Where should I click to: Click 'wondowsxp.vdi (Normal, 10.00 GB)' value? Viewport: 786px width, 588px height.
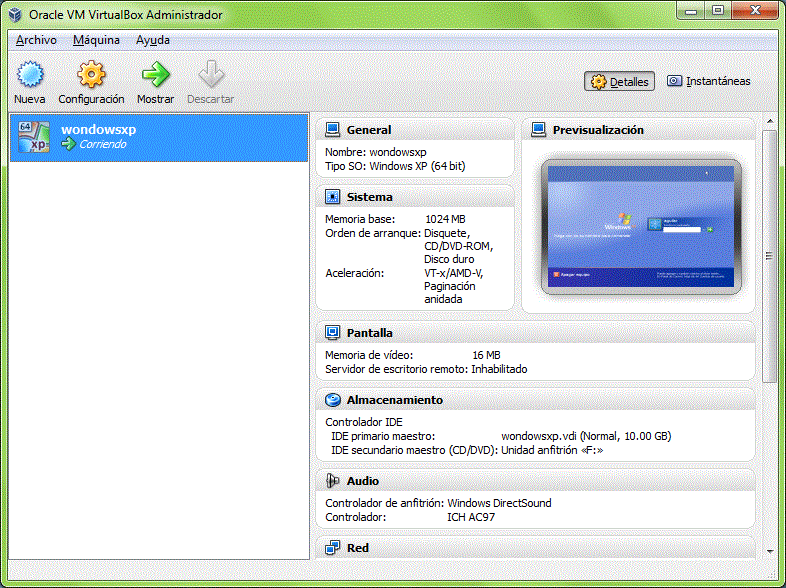coord(586,436)
